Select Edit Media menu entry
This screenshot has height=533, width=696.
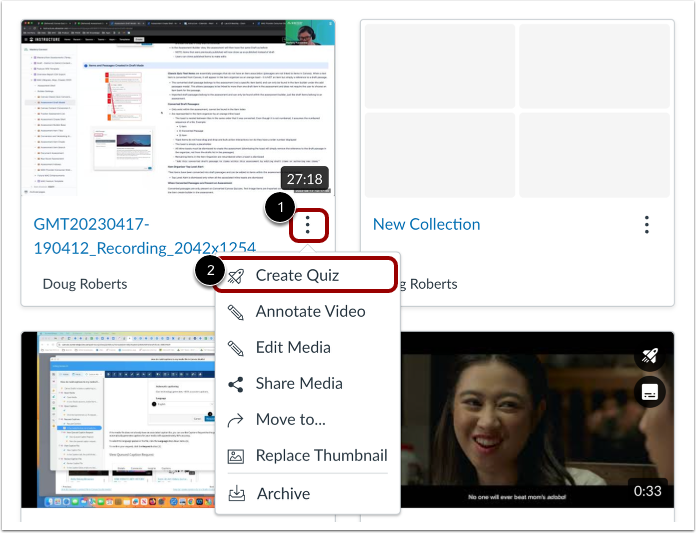pyautogui.click(x=308, y=347)
